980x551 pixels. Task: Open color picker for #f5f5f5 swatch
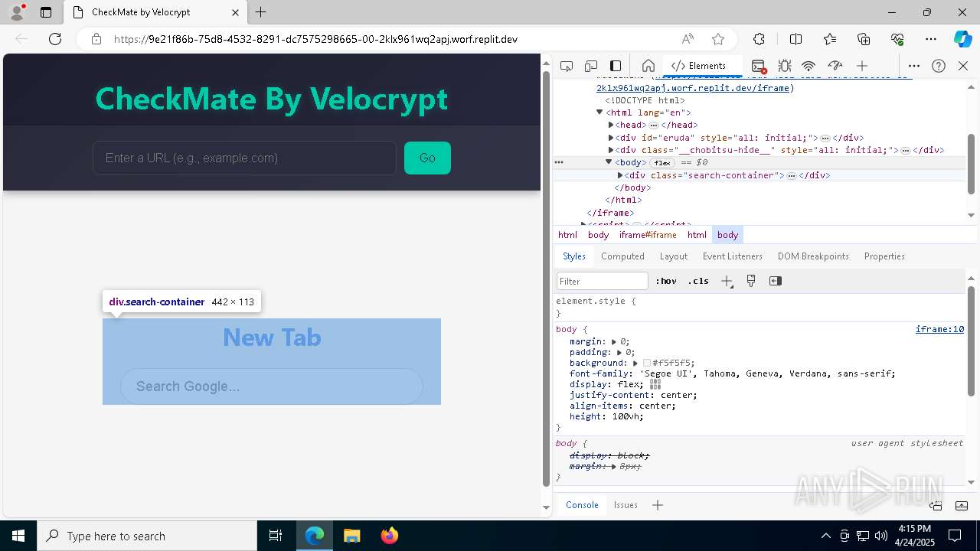click(x=647, y=363)
